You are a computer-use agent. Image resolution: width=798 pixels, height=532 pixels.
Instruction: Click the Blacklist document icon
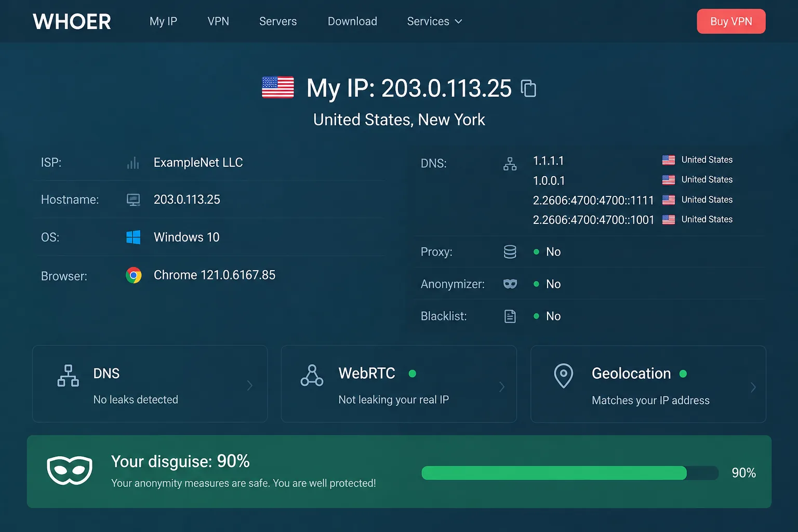tap(510, 316)
